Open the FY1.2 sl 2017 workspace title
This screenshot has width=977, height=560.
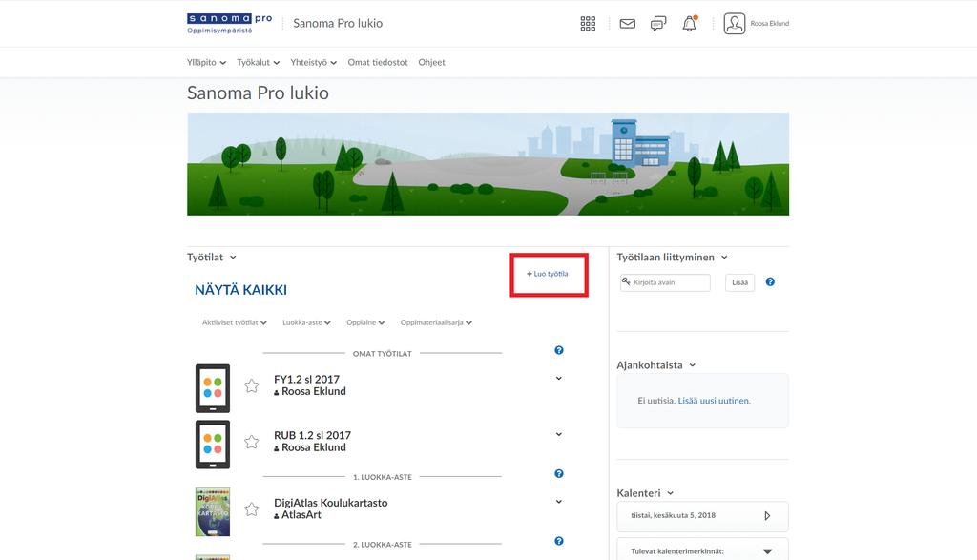pos(306,380)
